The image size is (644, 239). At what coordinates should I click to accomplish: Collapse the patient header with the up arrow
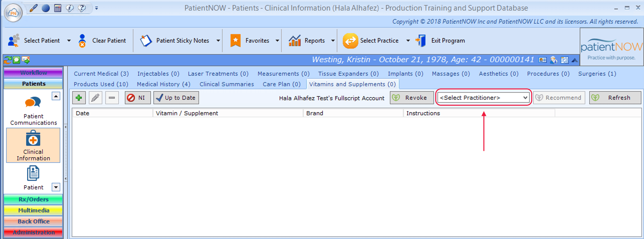coord(575,60)
